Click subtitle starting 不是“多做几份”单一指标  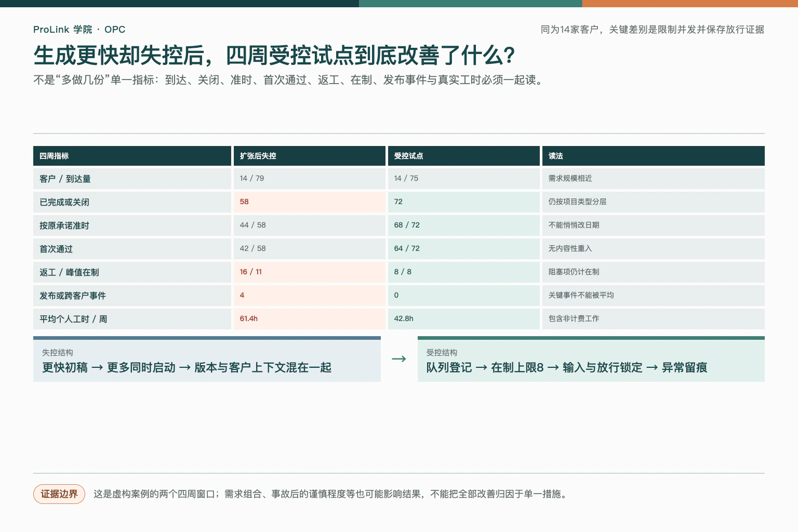[x=289, y=80]
